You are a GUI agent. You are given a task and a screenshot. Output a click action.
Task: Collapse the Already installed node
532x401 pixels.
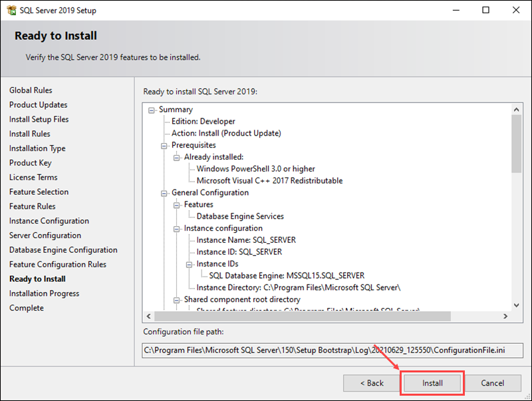pyautogui.click(x=176, y=158)
